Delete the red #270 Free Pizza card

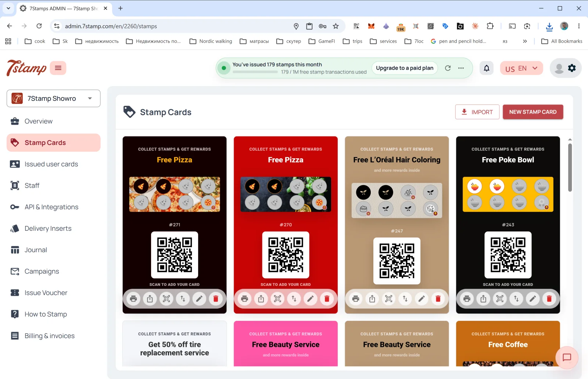[327, 299]
